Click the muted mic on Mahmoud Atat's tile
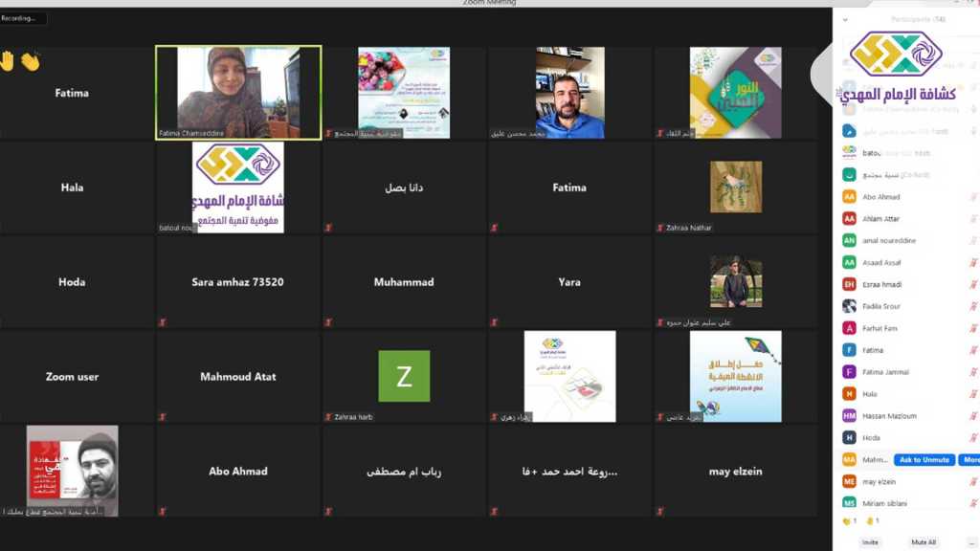 coord(162,417)
